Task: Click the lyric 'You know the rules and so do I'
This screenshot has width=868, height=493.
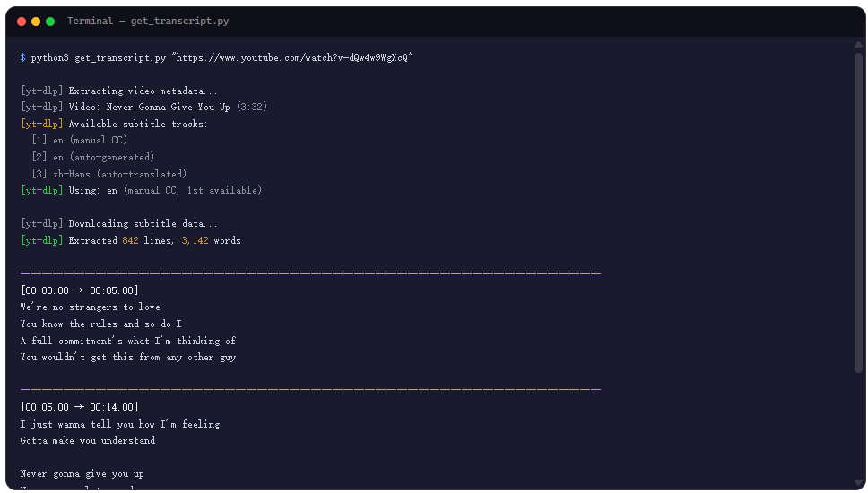Action: pyautogui.click(x=100, y=324)
